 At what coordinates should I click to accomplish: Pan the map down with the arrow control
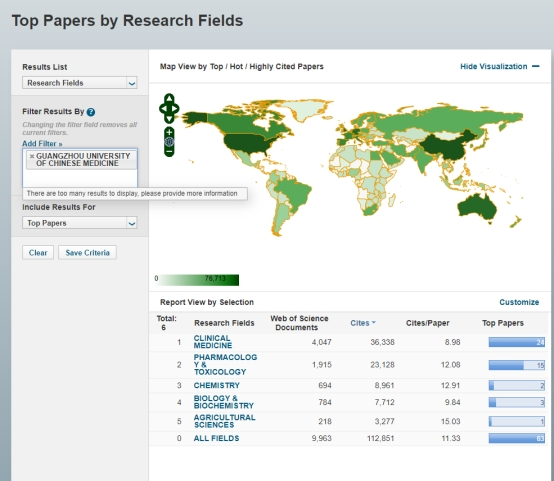click(169, 119)
